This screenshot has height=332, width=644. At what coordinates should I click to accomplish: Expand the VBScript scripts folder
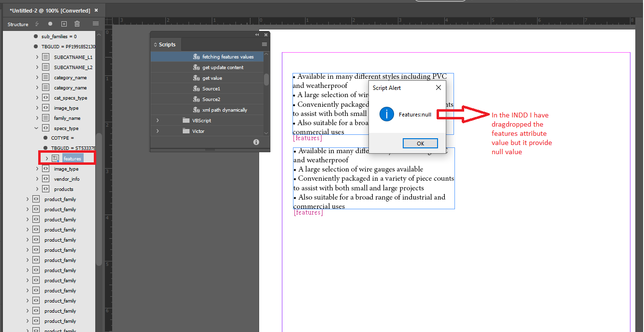click(x=157, y=120)
